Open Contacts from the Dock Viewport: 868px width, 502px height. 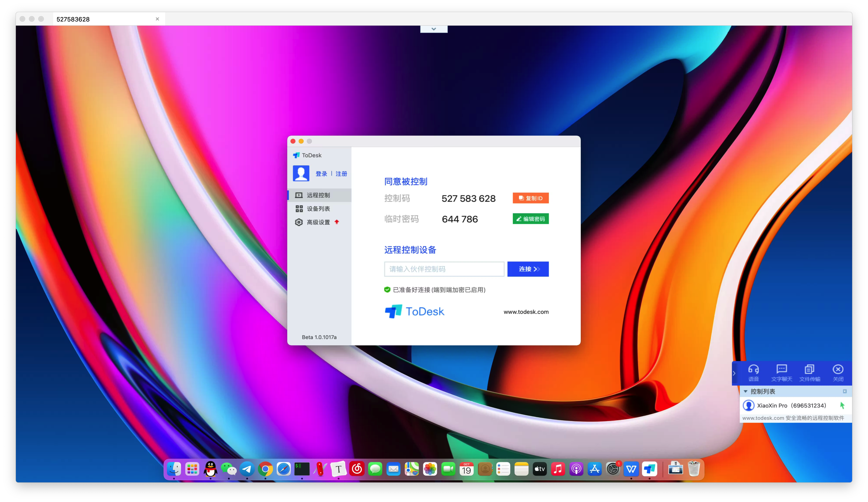485,469
